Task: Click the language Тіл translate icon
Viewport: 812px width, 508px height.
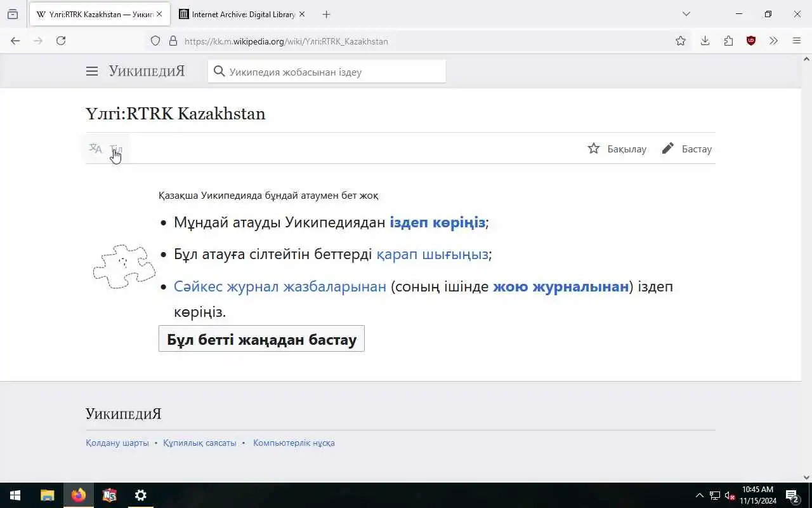Action: [x=105, y=149]
